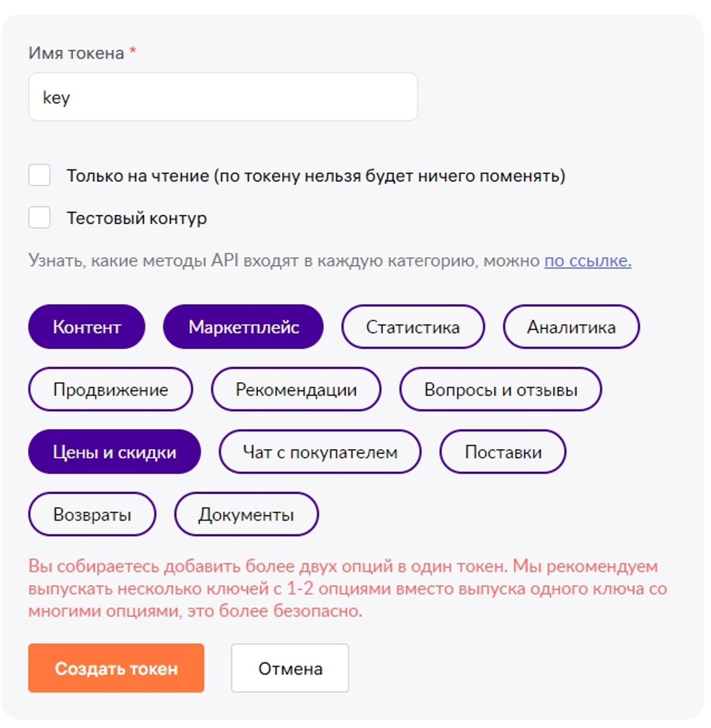Click the orange 'Создать токен' button

pos(116,668)
